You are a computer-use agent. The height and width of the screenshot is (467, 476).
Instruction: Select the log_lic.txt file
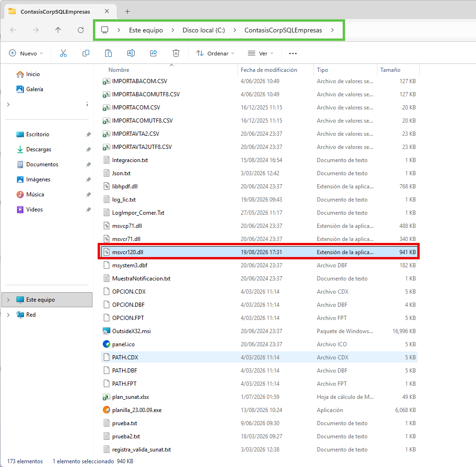[x=259, y=200]
